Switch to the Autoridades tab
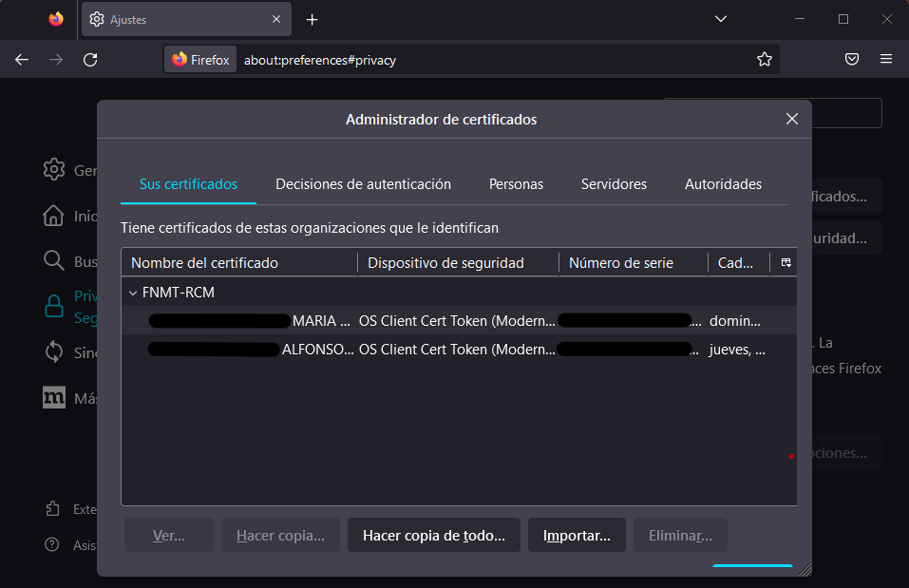The height and width of the screenshot is (588, 909). [723, 184]
